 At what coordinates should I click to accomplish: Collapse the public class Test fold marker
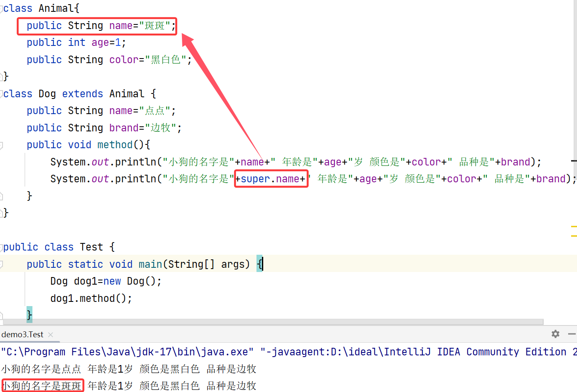tap(1, 247)
